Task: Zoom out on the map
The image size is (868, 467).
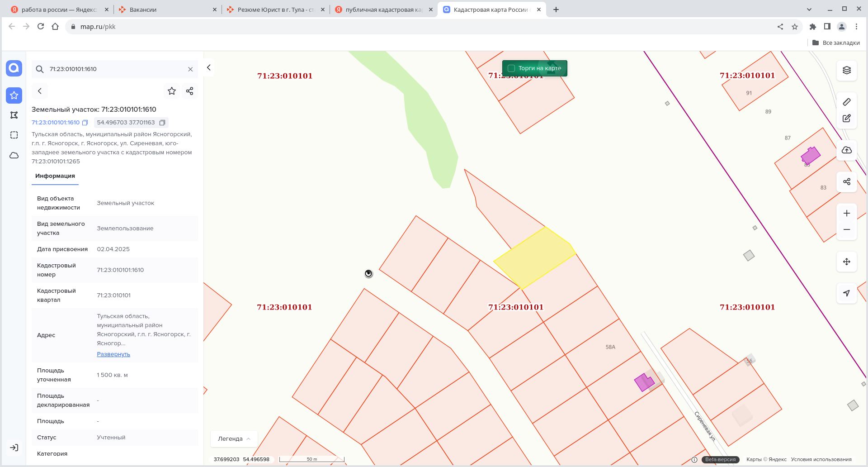Action: pyautogui.click(x=846, y=230)
